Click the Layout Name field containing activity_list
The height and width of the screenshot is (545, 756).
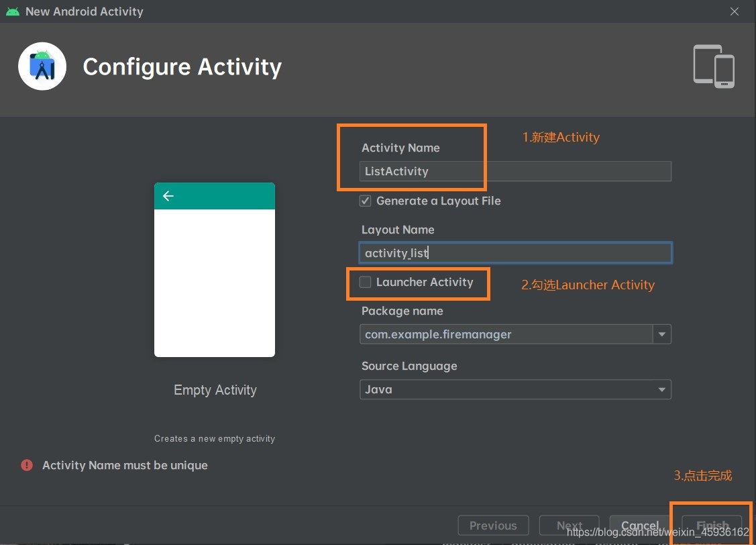[515, 253]
